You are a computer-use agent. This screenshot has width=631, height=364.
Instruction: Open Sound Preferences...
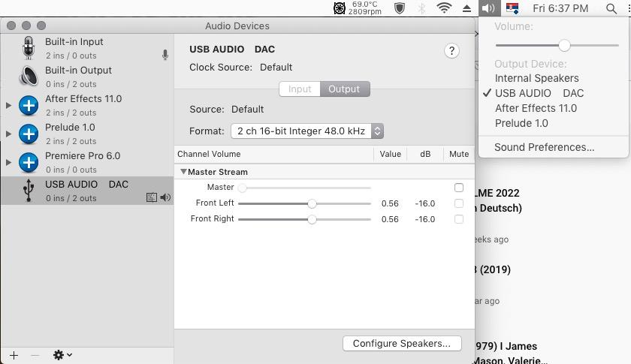pos(544,147)
